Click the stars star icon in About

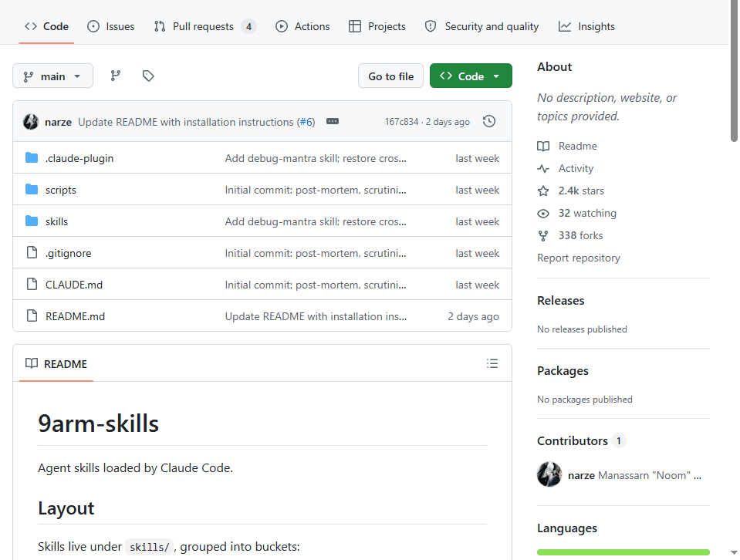pos(543,191)
